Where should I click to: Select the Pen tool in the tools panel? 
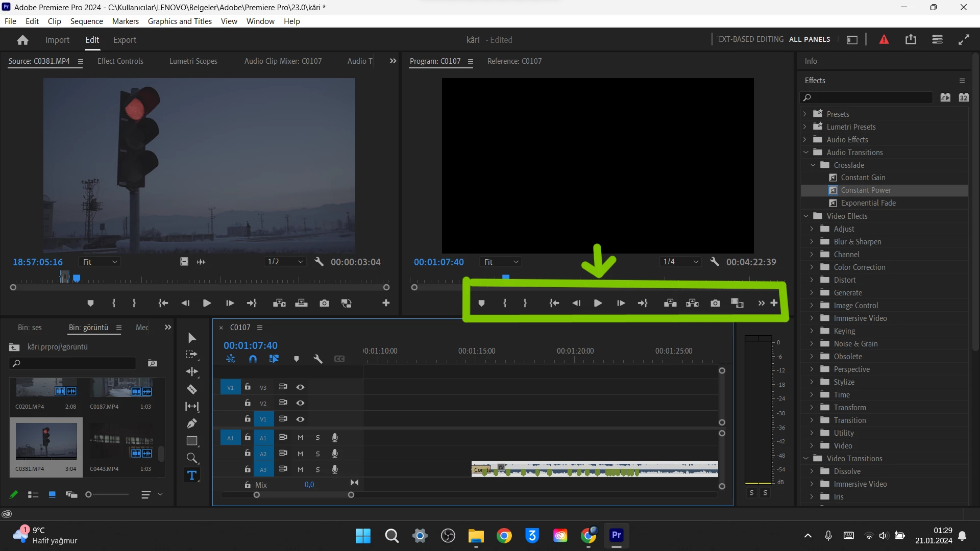(x=192, y=423)
